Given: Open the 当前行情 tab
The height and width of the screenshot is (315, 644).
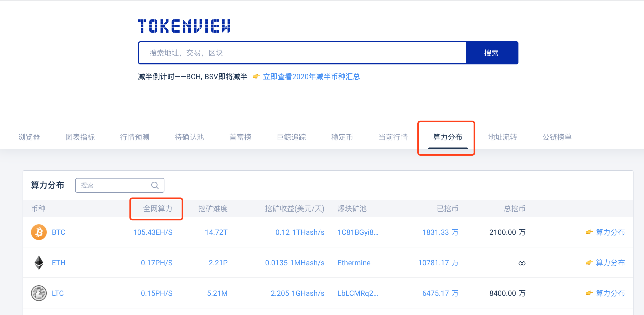Looking at the screenshot, I should (393, 137).
